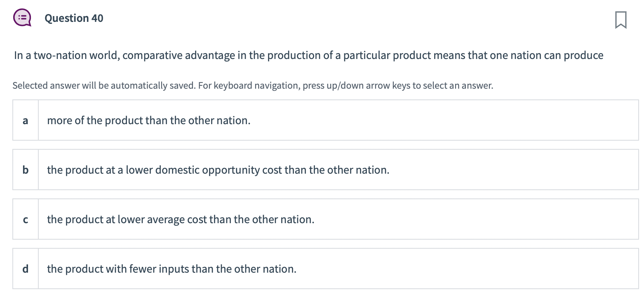Image resolution: width=644 pixels, height=297 pixels.
Task: Click the purple question type chat icon
Action: point(22,18)
